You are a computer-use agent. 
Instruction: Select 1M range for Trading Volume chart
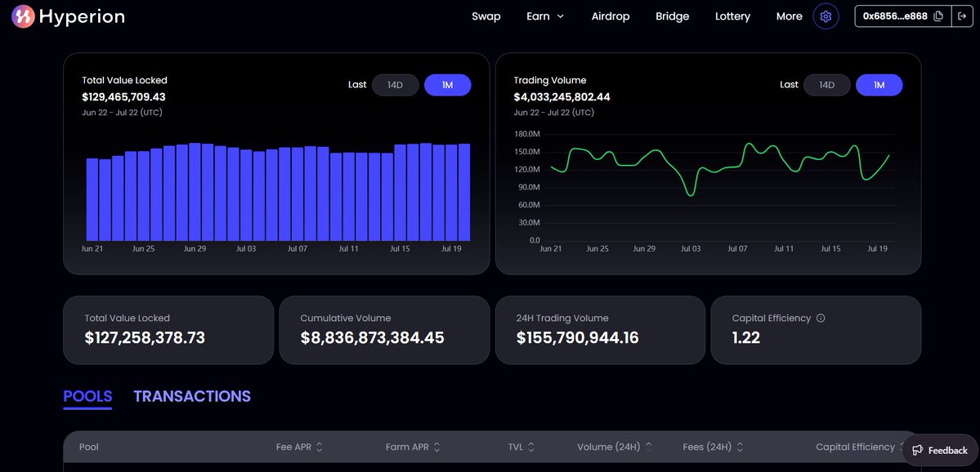879,85
